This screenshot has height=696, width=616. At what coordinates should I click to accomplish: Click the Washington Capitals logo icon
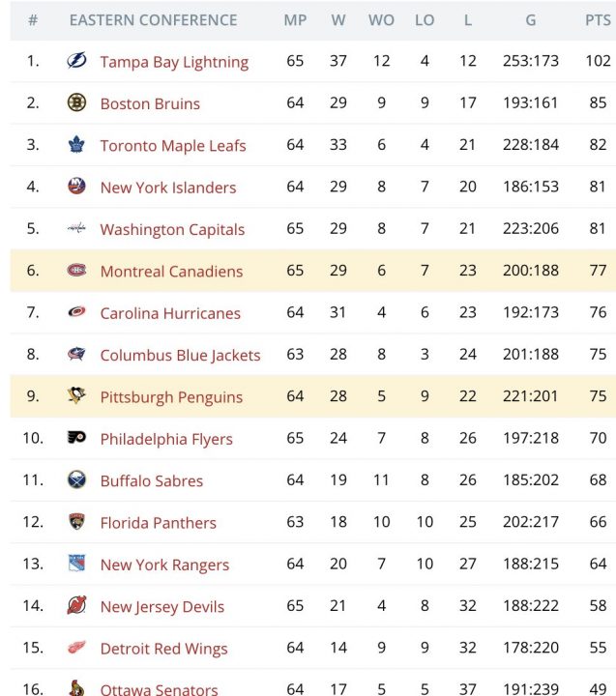click(76, 229)
